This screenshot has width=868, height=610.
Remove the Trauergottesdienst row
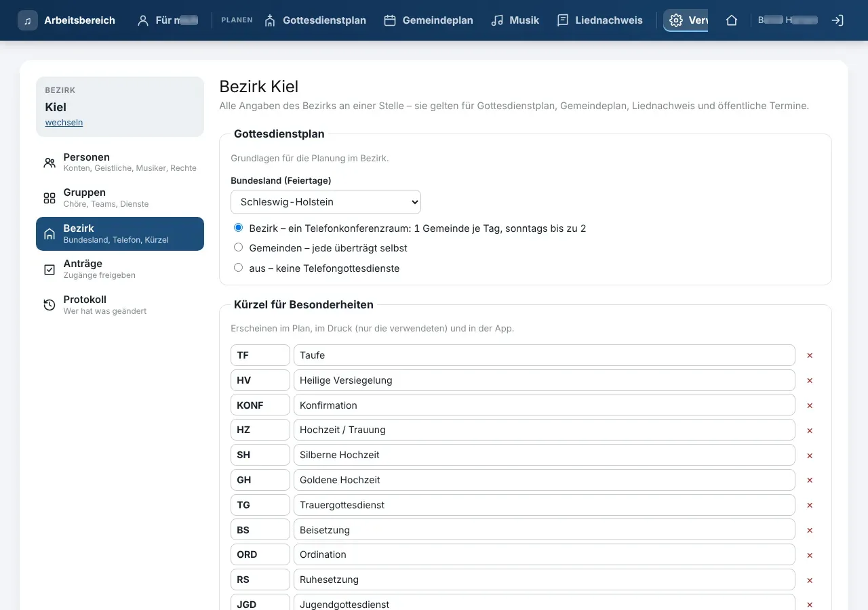coord(810,505)
